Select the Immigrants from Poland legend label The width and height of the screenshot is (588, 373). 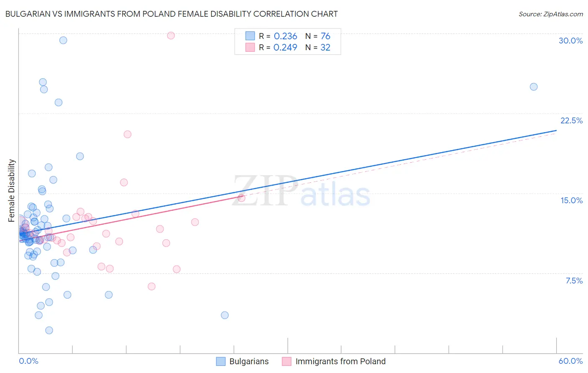tap(340, 361)
